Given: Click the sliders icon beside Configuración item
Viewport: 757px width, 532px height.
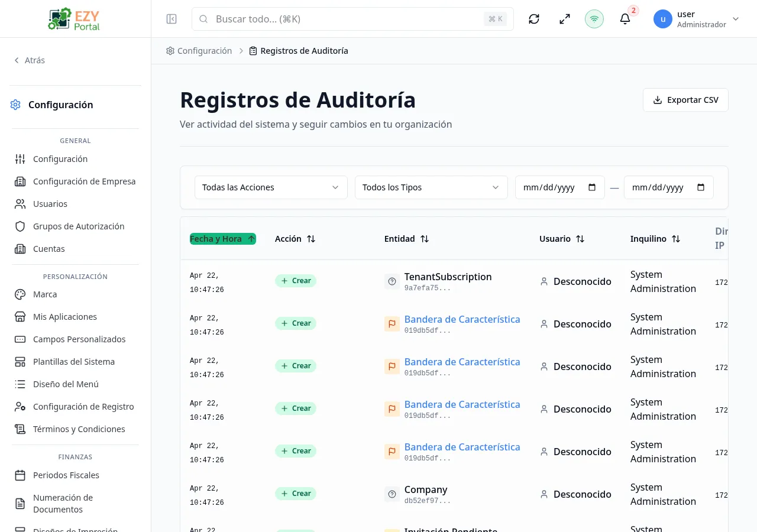Looking at the screenshot, I should (20, 159).
